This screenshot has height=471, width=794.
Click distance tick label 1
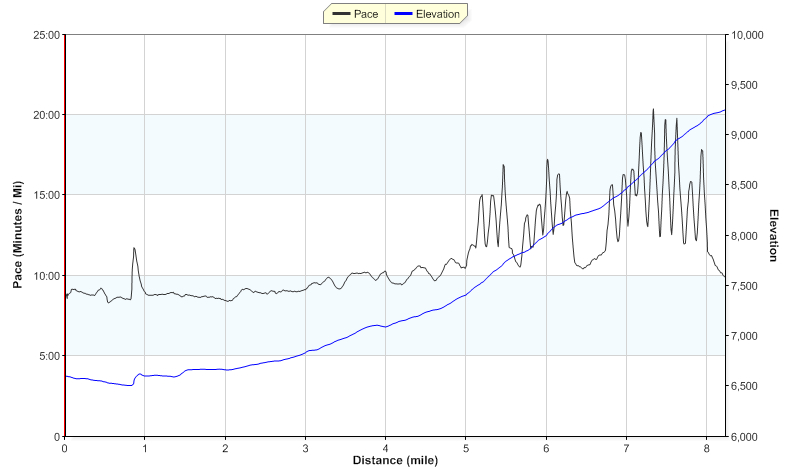145,448
